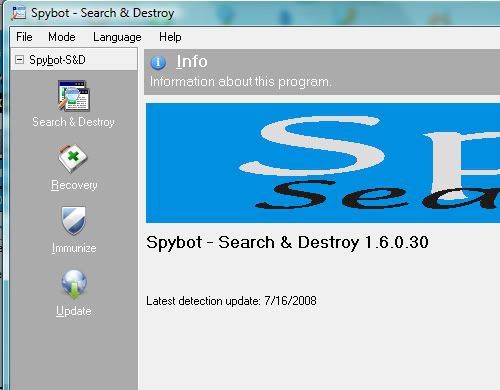The height and width of the screenshot is (390, 500).
Task: Click the Info heading text
Action: coord(192,62)
